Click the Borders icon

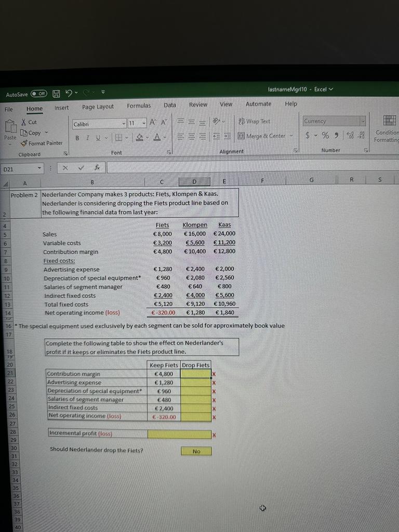(x=118, y=137)
